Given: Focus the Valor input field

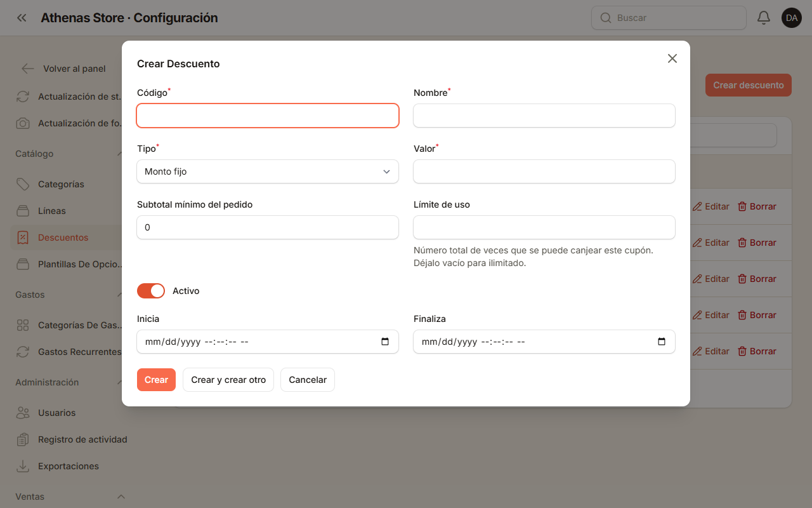Looking at the screenshot, I should click(544, 171).
